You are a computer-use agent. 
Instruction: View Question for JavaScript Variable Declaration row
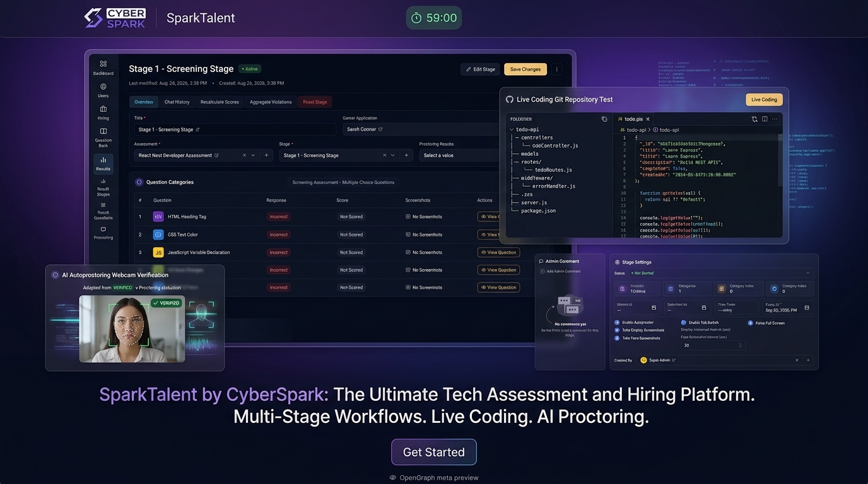pyautogui.click(x=498, y=252)
